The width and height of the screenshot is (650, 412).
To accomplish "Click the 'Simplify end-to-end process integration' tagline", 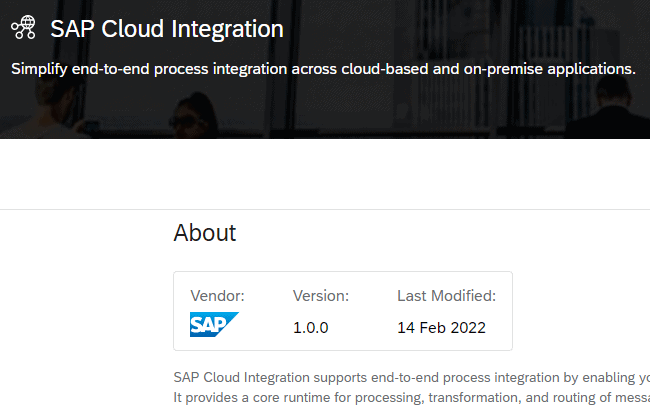I will (x=323, y=69).
